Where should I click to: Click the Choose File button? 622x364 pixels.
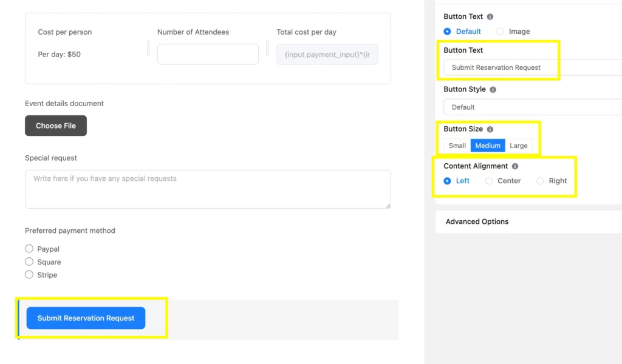(56, 126)
